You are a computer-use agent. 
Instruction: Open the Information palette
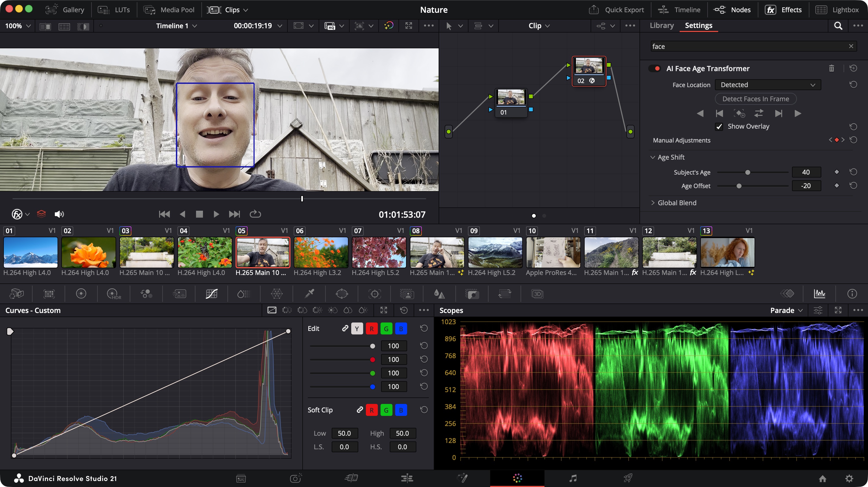852,293
